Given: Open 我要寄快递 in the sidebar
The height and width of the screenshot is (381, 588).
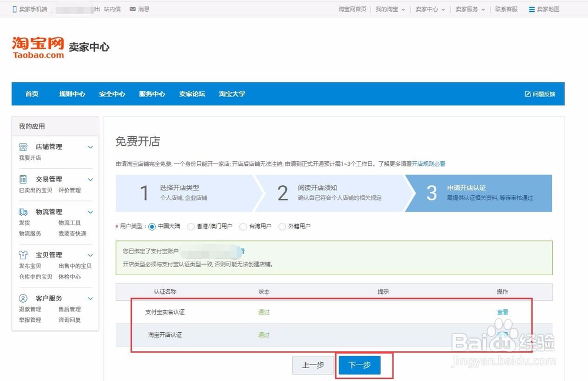Looking at the screenshot, I should point(72,233).
